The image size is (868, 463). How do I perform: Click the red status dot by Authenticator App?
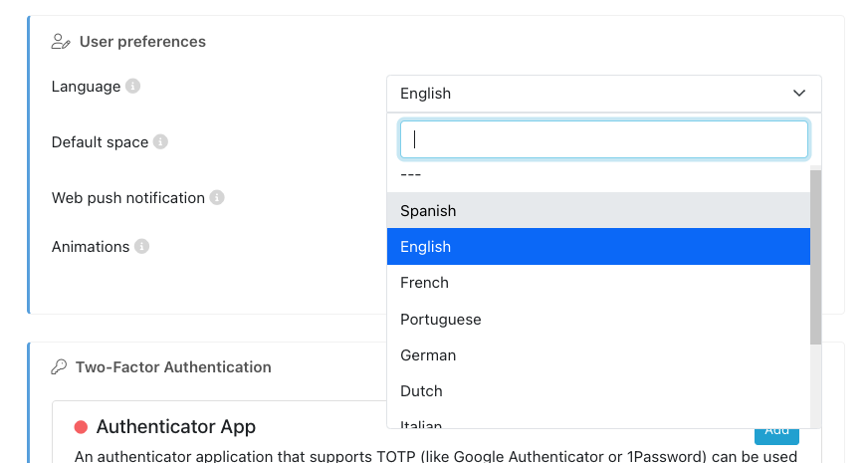click(x=81, y=427)
